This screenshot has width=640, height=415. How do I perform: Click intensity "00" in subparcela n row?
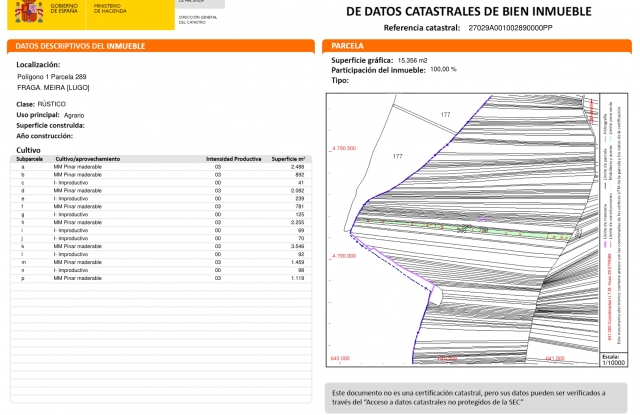click(x=218, y=270)
